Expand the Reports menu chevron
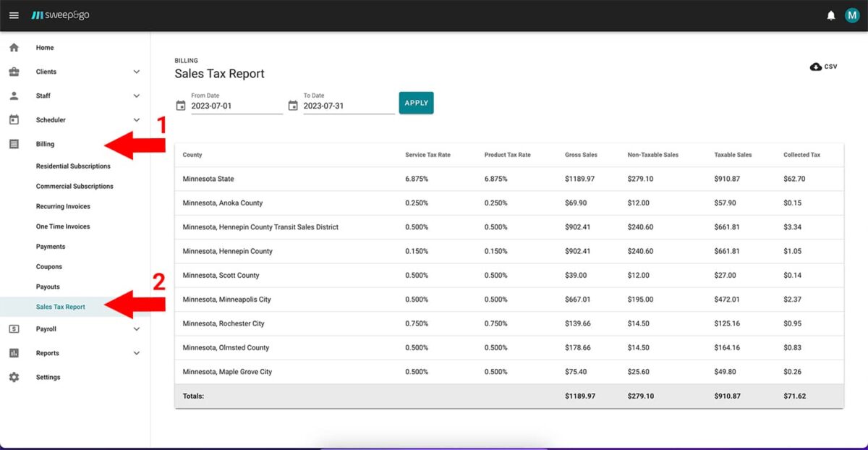Image resolution: width=868 pixels, height=450 pixels. [137, 353]
